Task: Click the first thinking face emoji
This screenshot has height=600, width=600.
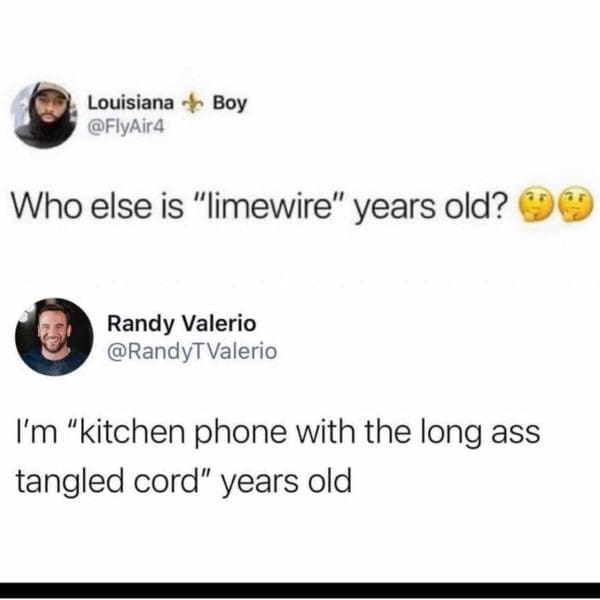Action: coord(535,207)
